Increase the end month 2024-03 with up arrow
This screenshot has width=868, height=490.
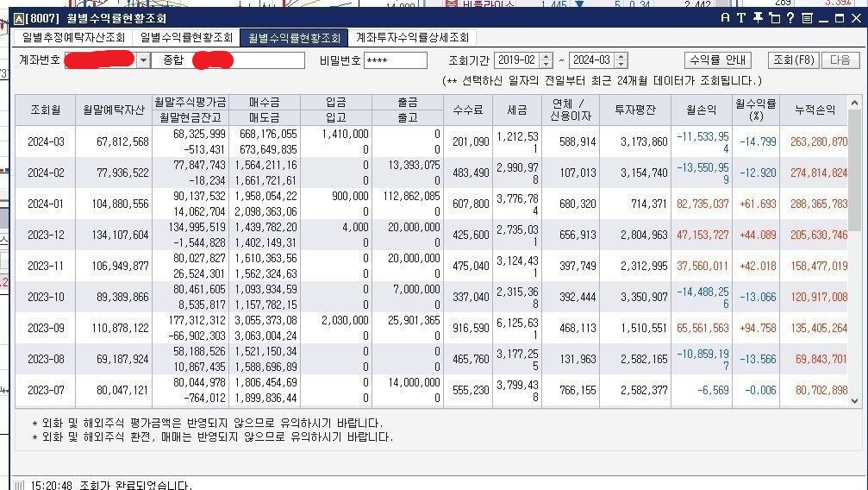(621, 57)
